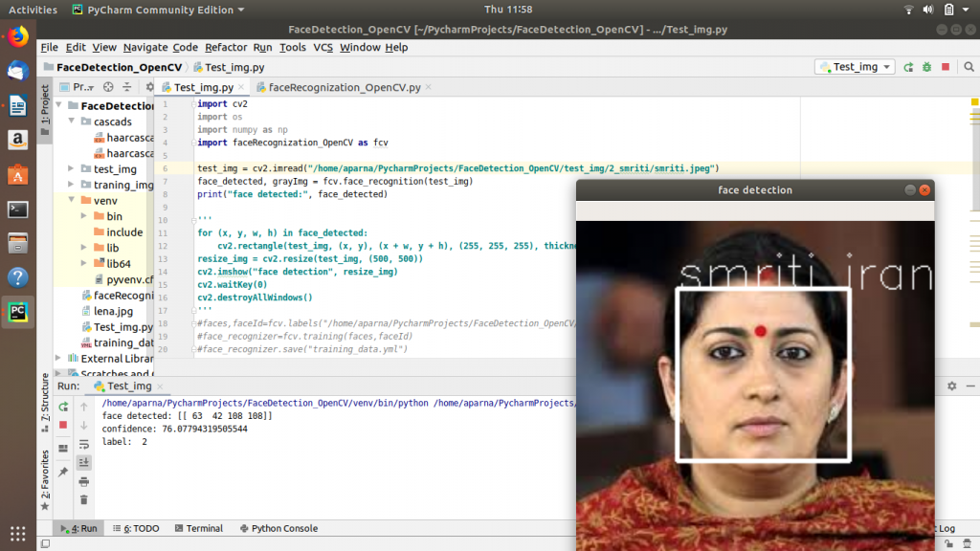Screen dimensions: 980x551
Task: Click the 4: Run tool window button
Action: tap(78, 528)
